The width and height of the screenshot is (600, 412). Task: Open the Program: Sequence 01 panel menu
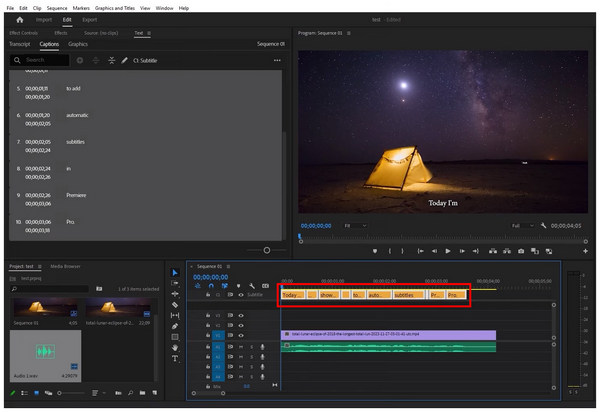click(x=349, y=33)
